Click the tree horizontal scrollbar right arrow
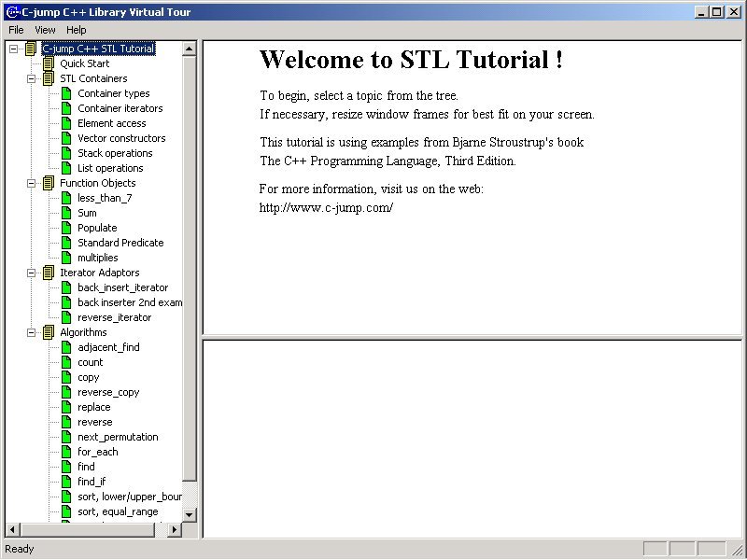The width and height of the screenshot is (747, 560). pos(175,529)
